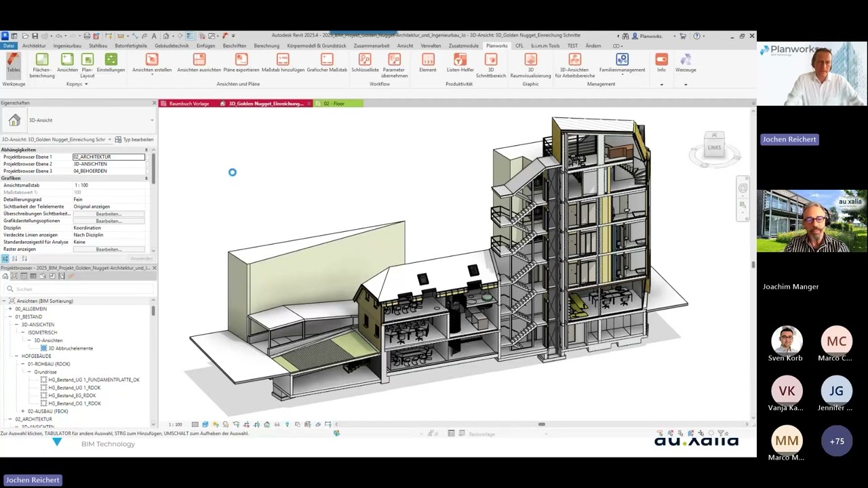Click the home icon in Projektbrowser toolbar
The width and height of the screenshot is (868, 488).
(5, 276)
